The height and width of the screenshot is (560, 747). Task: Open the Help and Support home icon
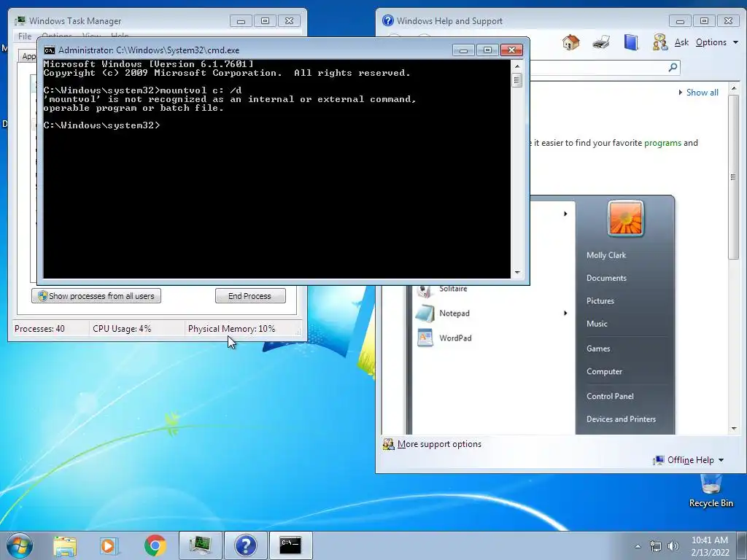click(570, 42)
